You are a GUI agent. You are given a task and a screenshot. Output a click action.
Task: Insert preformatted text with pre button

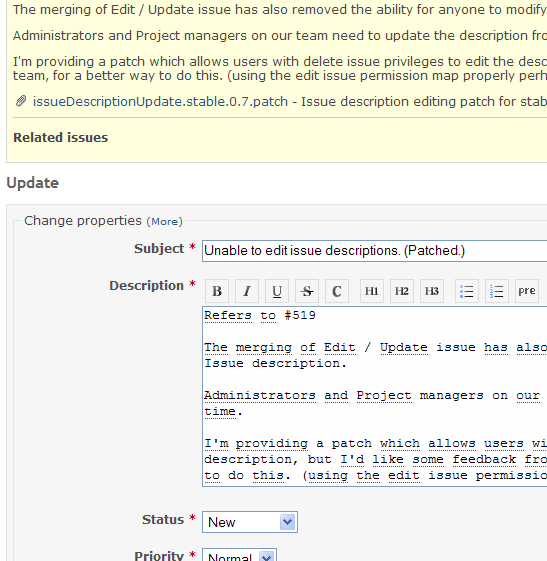click(527, 291)
